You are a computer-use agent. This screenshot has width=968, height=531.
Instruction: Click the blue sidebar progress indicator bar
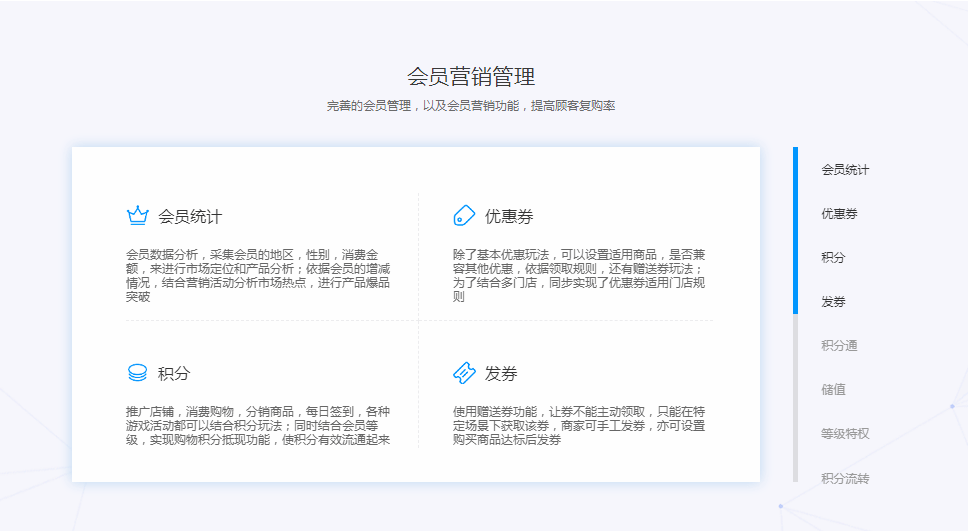(x=795, y=230)
